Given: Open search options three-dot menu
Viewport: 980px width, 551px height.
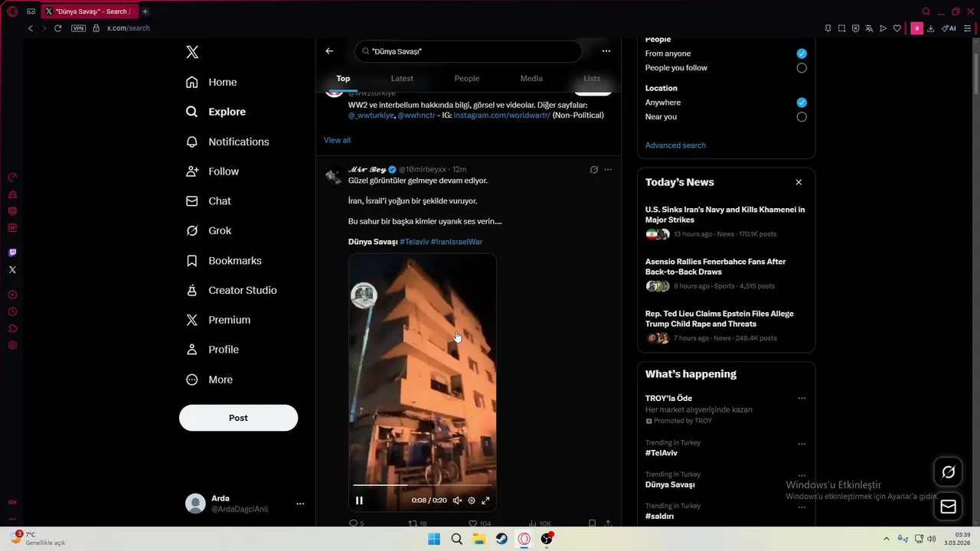Looking at the screenshot, I should (606, 51).
